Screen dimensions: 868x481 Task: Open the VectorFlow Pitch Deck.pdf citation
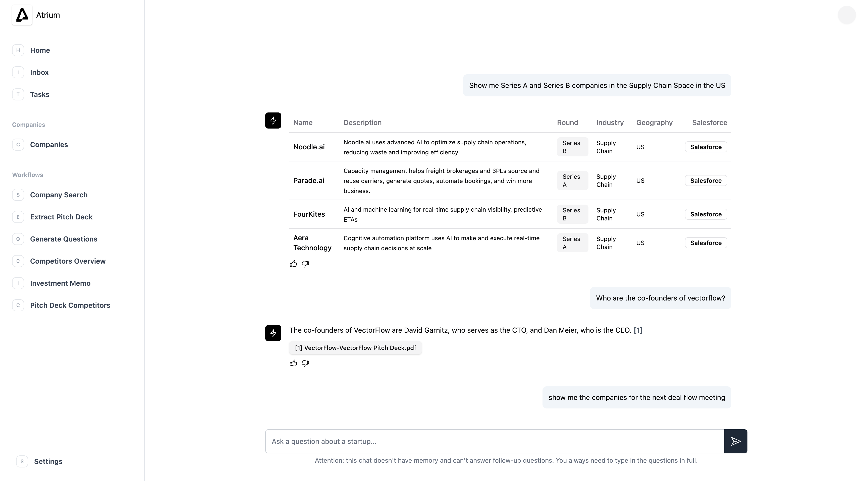355,348
